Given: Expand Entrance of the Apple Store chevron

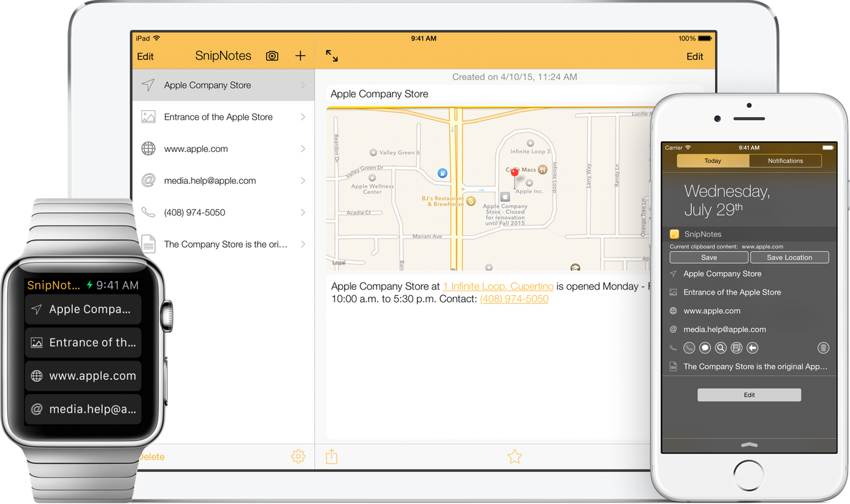Looking at the screenshot, I should [x=303, y=117].
